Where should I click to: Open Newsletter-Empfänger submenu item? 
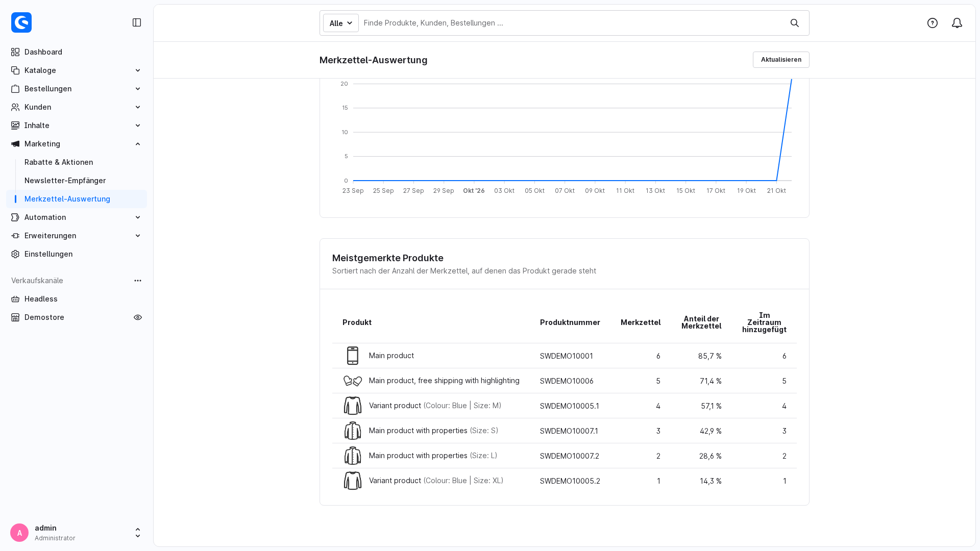click(x=65, y=181)
